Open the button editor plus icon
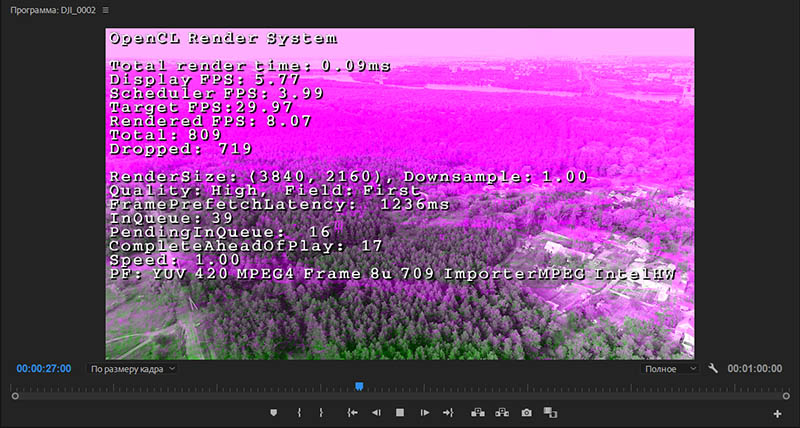 click(x=777, y=414)
